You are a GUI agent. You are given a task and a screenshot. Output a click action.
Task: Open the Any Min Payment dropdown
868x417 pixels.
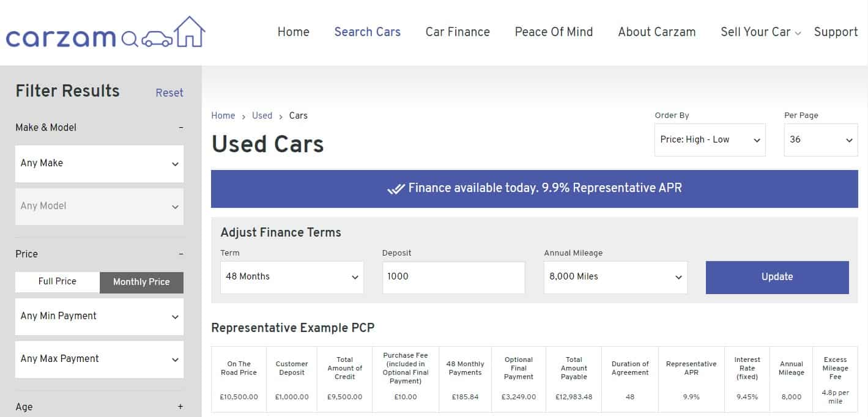tap(99, 316)
